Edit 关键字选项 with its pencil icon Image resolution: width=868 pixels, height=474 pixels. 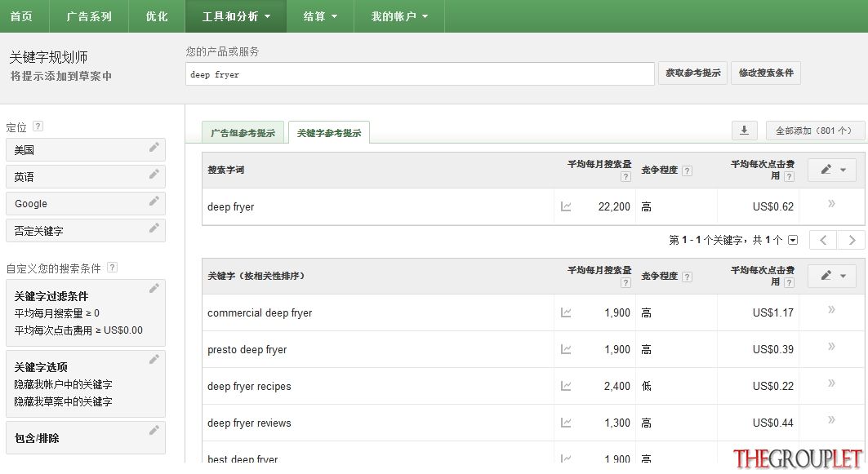154,360
